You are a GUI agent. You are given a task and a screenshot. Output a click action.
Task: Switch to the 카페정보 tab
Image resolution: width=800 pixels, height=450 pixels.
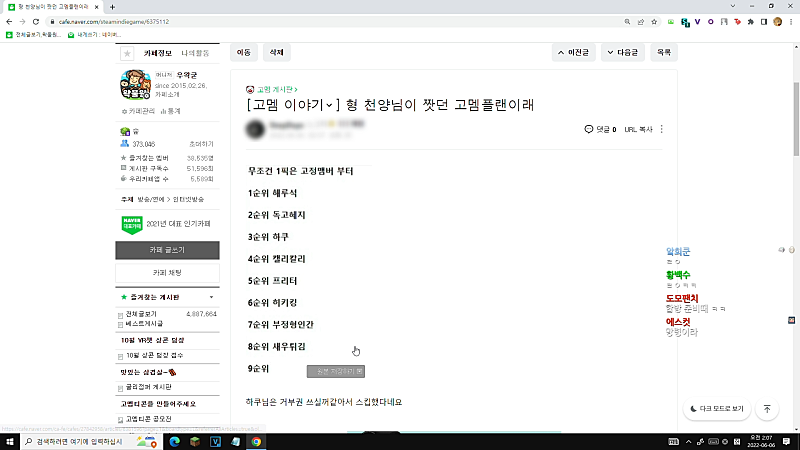point(158,53)
